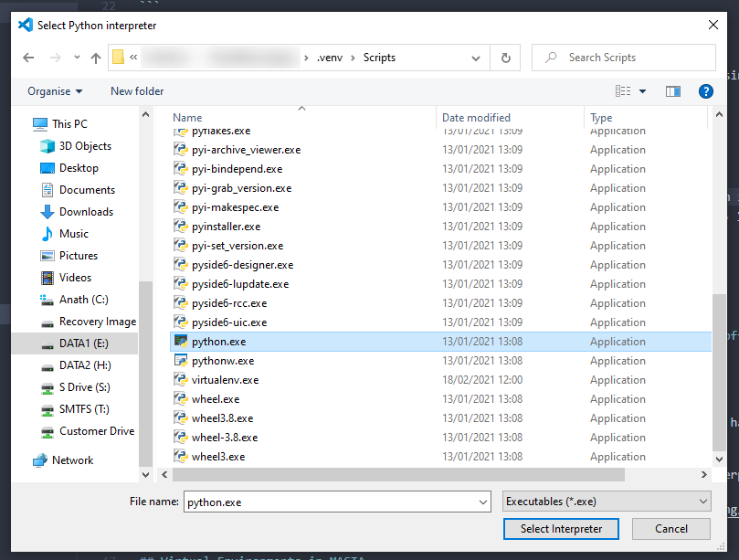Image resolution: width=739 pixels, height=560 pixels.
Task: Sort files by Name column header
Action: 187,118
